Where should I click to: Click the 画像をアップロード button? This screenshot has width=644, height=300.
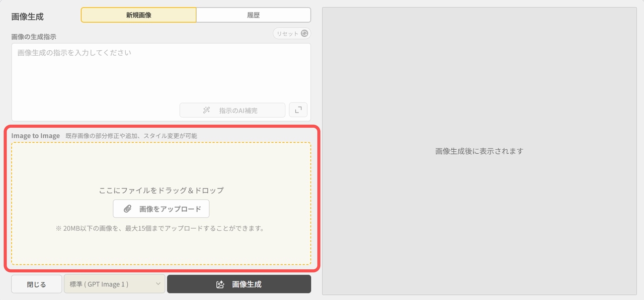(161, 209)
